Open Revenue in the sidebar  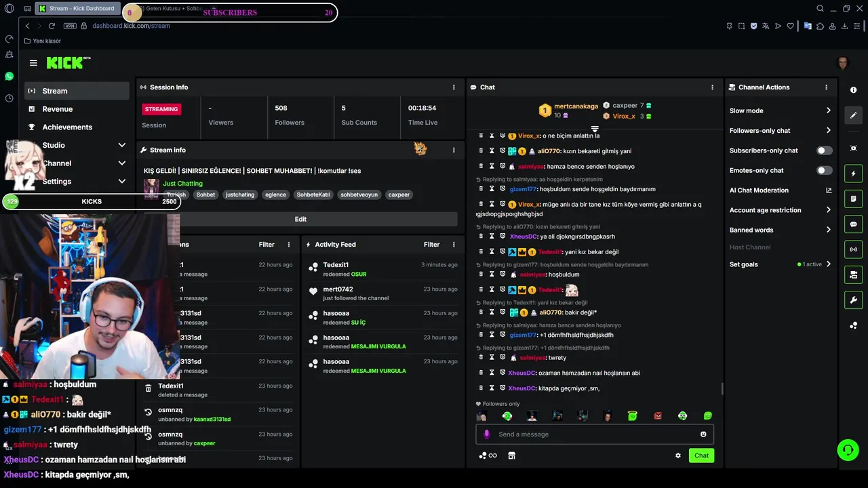(77, 109)
